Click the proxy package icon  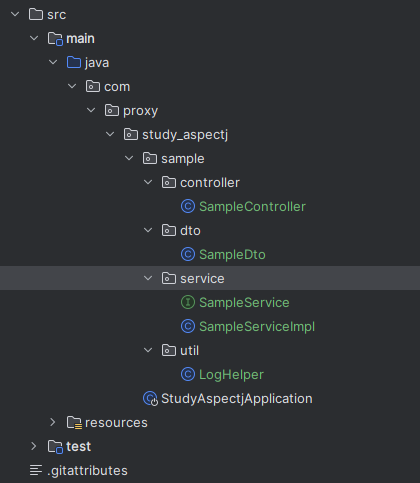click(x=112, y=110)
